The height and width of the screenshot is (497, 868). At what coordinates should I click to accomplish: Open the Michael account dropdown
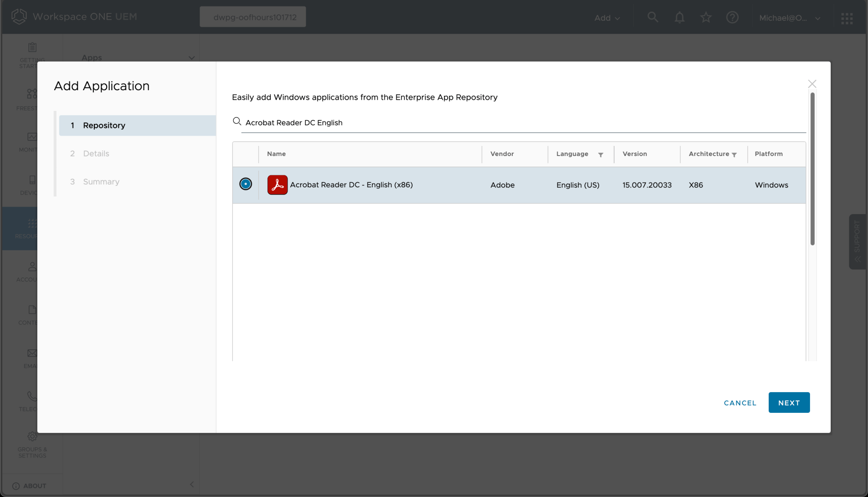(789, 18)
